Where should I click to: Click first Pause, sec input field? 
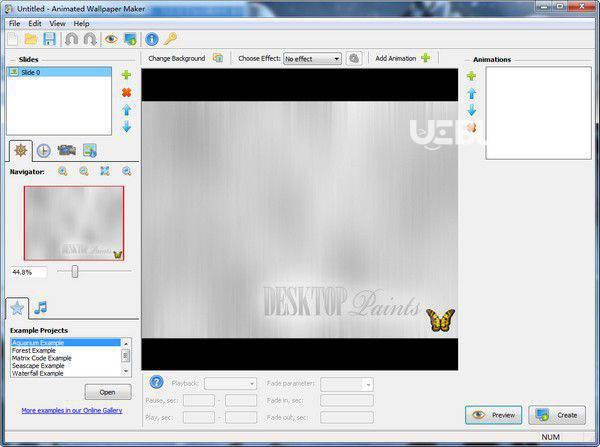coord(199,401)
